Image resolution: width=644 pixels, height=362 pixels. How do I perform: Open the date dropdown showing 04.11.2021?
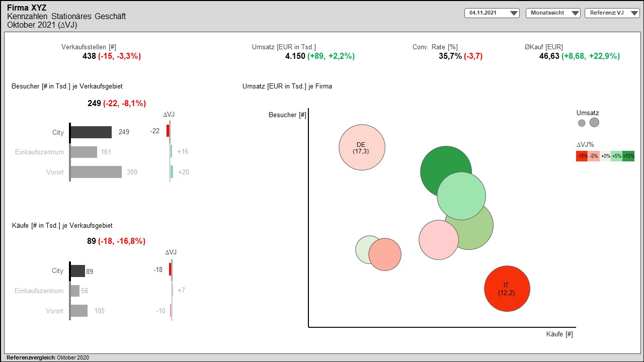pos(492,13)
